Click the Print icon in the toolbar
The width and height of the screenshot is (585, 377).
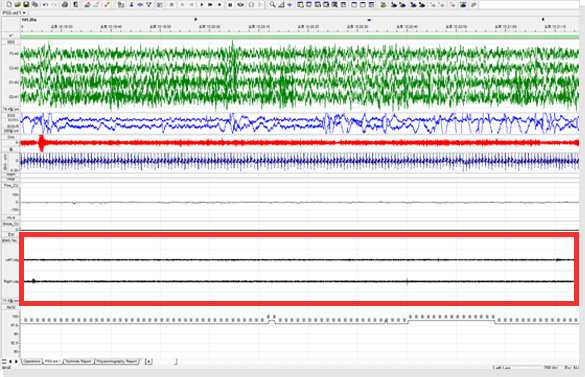coord(65,4)
